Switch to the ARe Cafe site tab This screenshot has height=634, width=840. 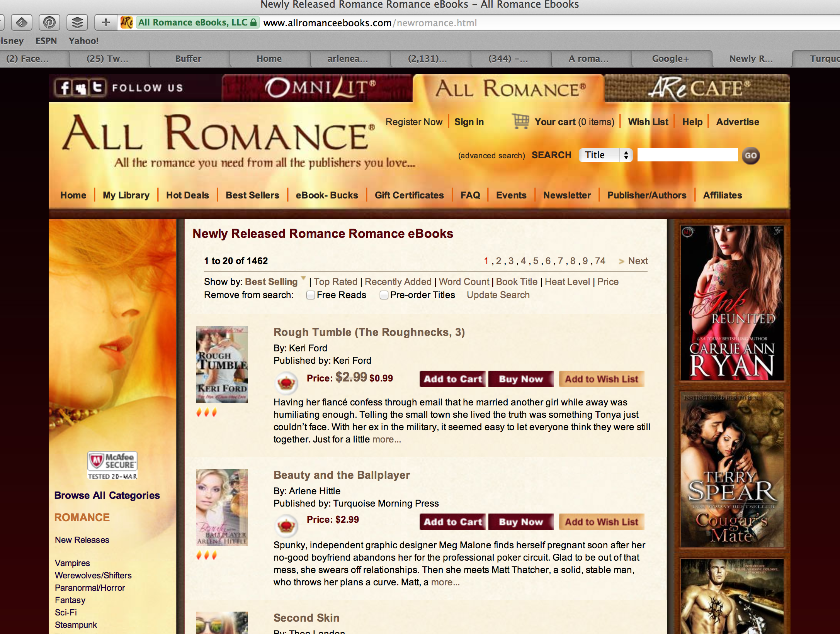pos(697,88)
